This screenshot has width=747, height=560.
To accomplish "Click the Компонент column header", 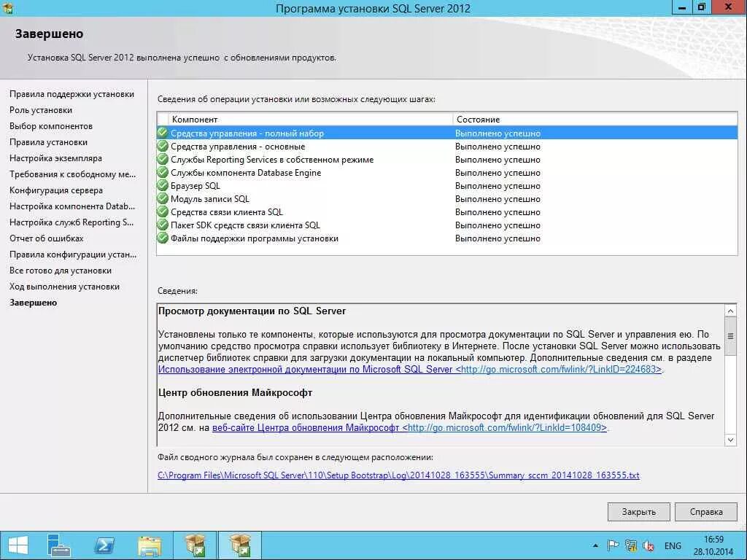I will [x=311, y=119].
